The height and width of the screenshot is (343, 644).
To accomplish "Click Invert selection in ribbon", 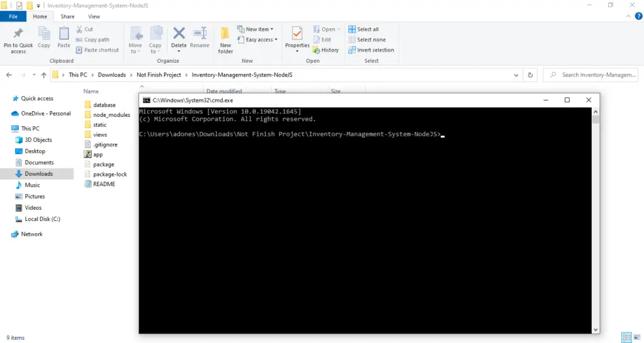I will (371, 50).
